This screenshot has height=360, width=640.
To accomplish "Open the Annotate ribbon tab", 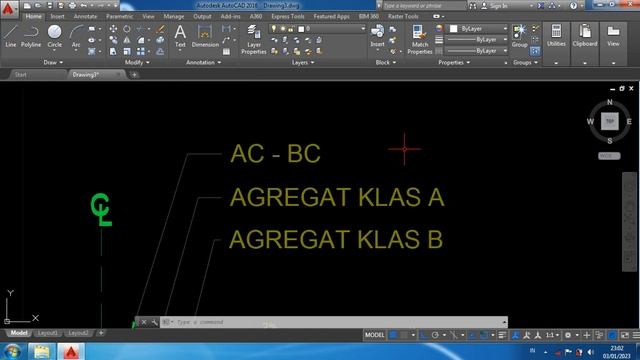I will [x=85, y=16].
